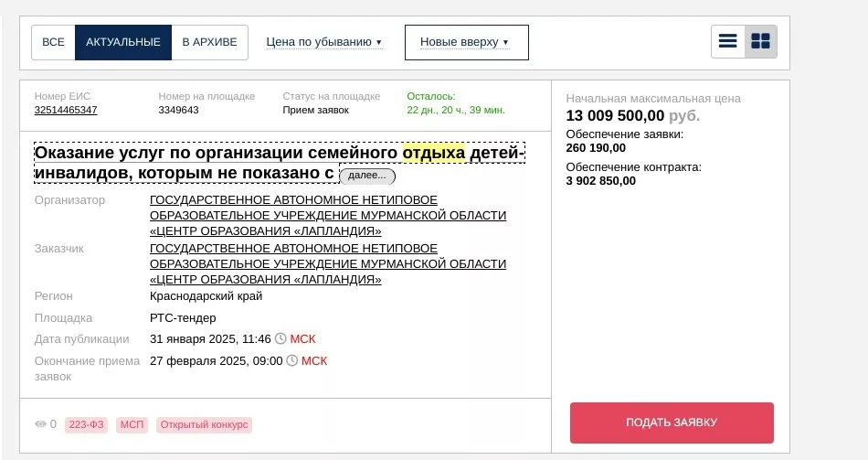
Task: Open the Цена по убыванию sort dropdown
Action: [x=323, y=42]
